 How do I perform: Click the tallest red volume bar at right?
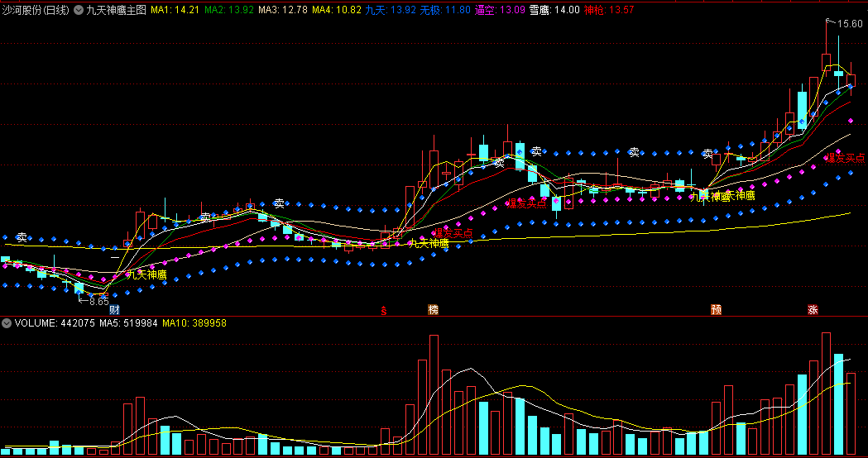(x=826, y=394)
